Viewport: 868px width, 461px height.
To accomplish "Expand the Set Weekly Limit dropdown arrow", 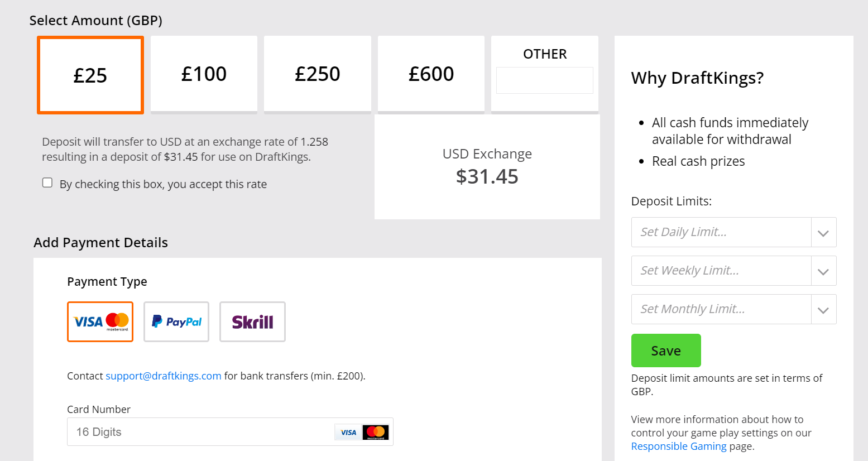I will [823, 271].
